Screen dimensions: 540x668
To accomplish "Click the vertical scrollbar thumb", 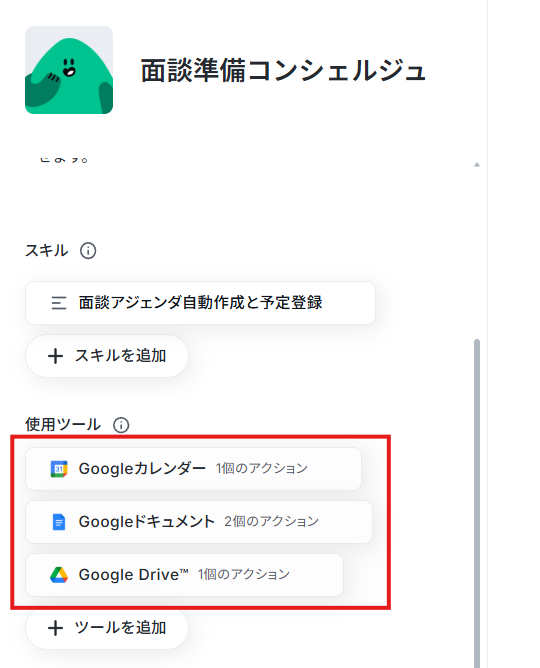I will pos(477,503).
